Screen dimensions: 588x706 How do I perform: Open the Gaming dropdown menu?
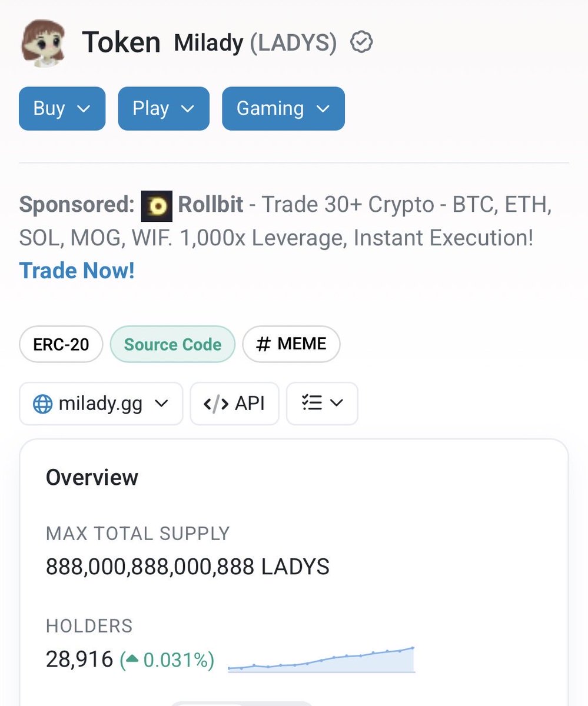click(x=283, y=109)
